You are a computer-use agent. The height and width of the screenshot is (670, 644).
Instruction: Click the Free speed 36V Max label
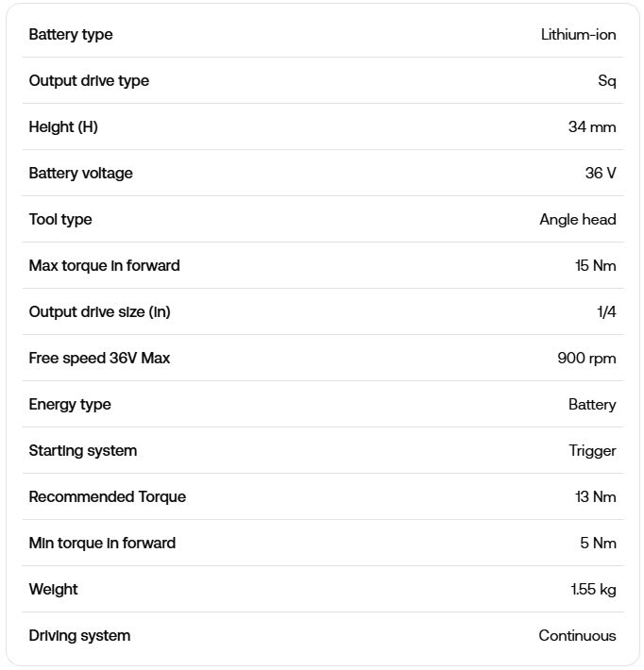pos(99,359)
